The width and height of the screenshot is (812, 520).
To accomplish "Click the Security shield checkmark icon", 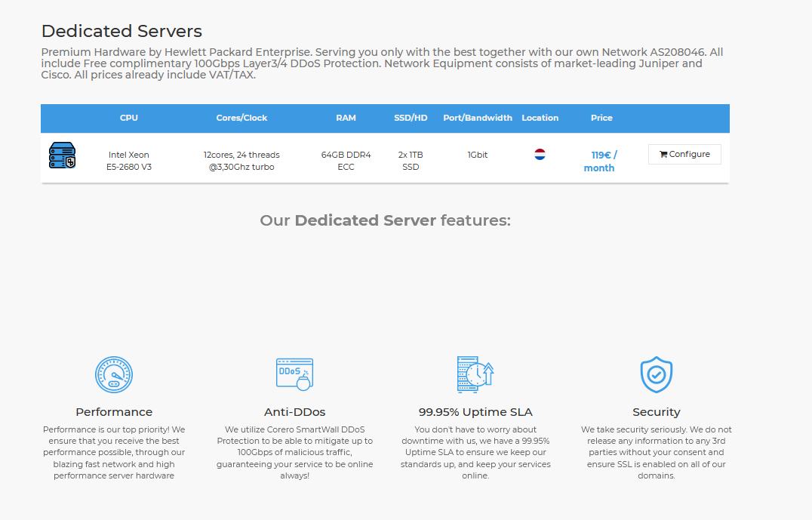I will click(656, 374).
